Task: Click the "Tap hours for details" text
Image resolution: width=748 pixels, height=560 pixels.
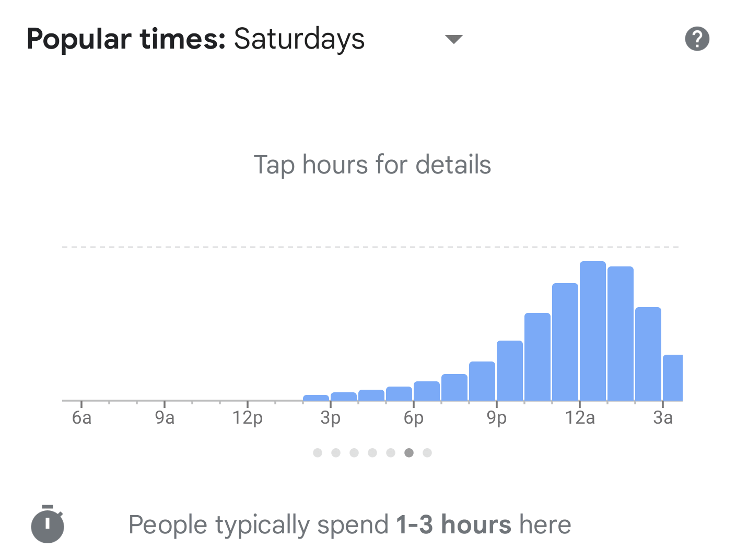Action: [372, 165]
